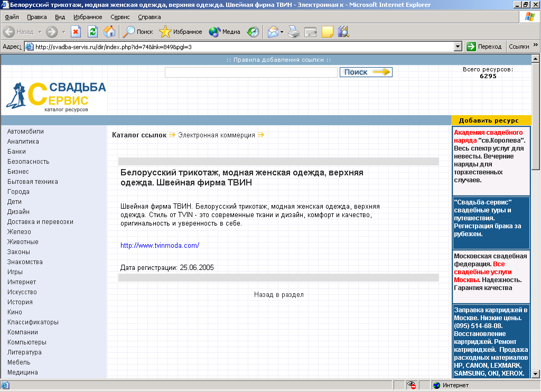Open the Справка menu
This screenshot has width=541, height=392.
(150, 17)
